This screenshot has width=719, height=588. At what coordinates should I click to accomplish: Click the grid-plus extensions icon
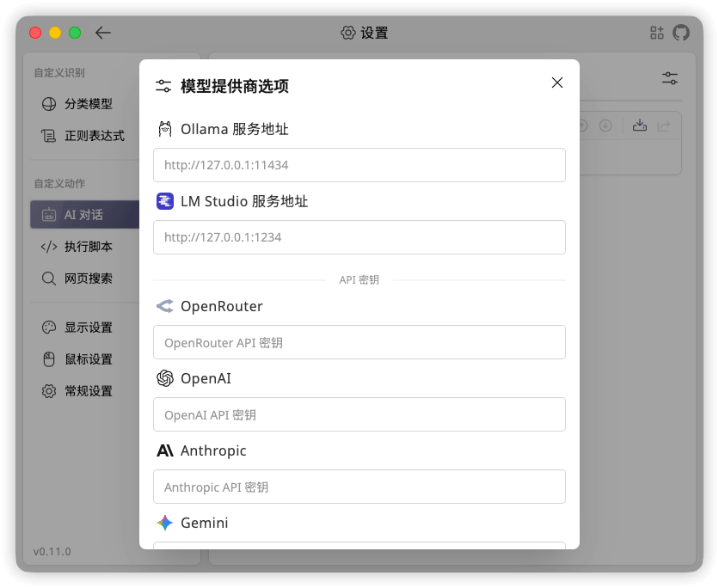click(656, 33)
